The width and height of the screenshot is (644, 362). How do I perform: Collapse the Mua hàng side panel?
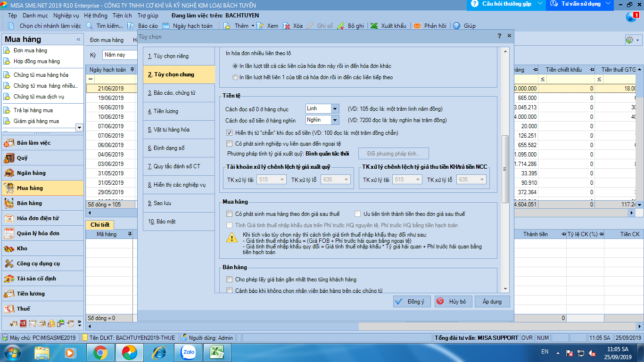pos(78,39)
